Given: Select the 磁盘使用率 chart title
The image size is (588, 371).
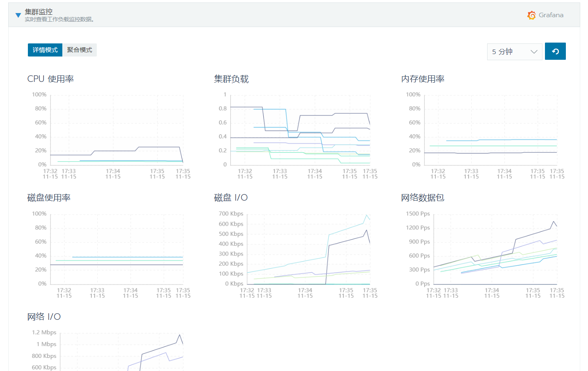Looking at the screenshot, I should click(49, 198).
